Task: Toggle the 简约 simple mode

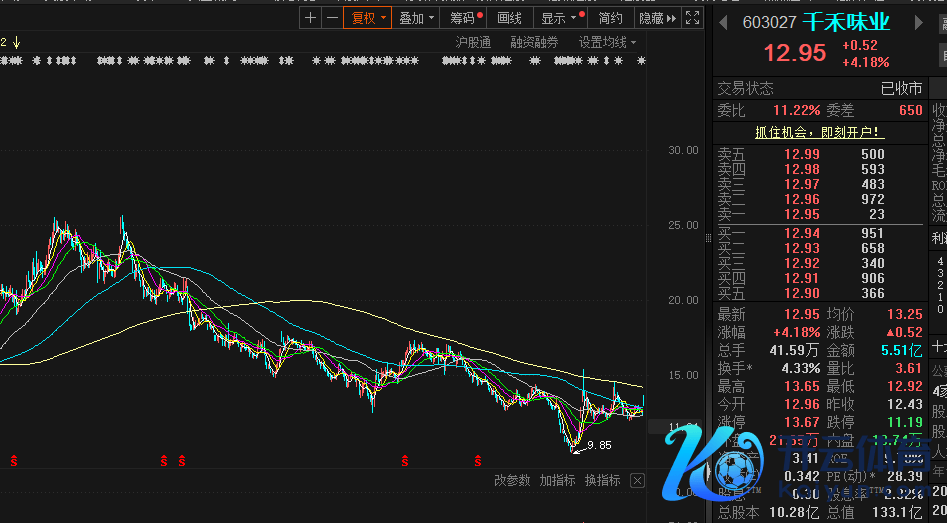Action: 610,18
